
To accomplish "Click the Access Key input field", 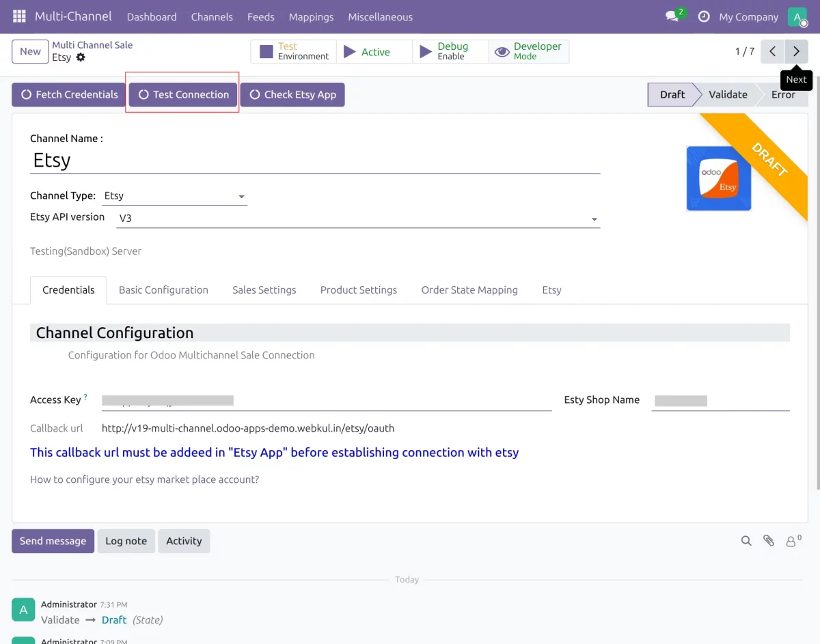I will pyautogui.click(x=326, y=401).
